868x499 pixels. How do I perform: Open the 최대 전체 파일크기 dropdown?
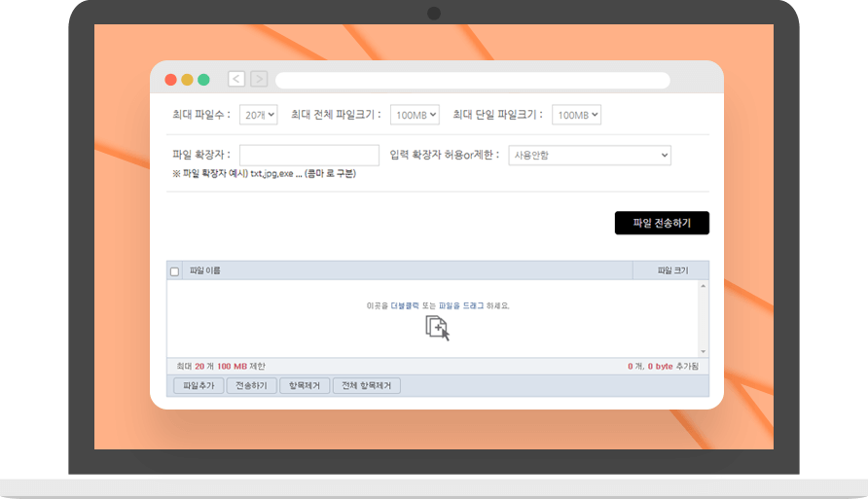[x=415, y=115]
